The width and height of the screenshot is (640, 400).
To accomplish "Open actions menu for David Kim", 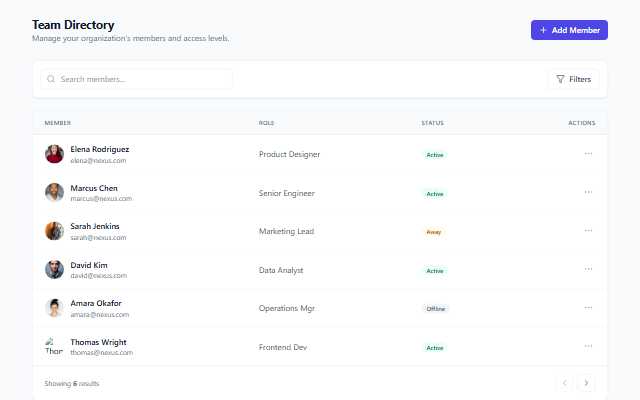I will click(588, 269).
